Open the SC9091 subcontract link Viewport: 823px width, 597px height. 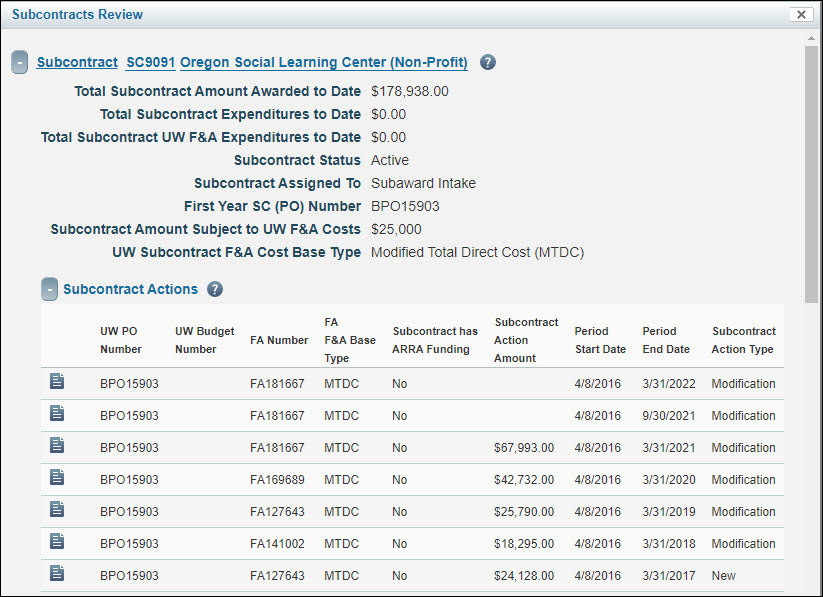150,61
